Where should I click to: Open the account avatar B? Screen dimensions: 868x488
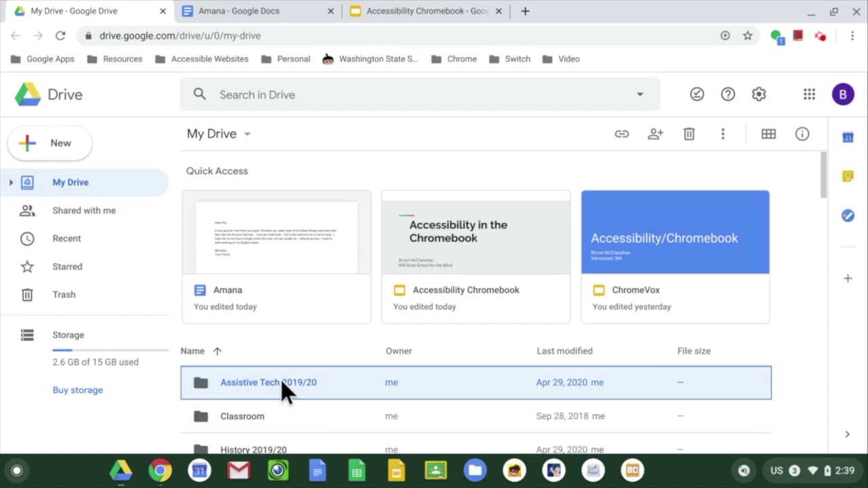coord(843,95)
